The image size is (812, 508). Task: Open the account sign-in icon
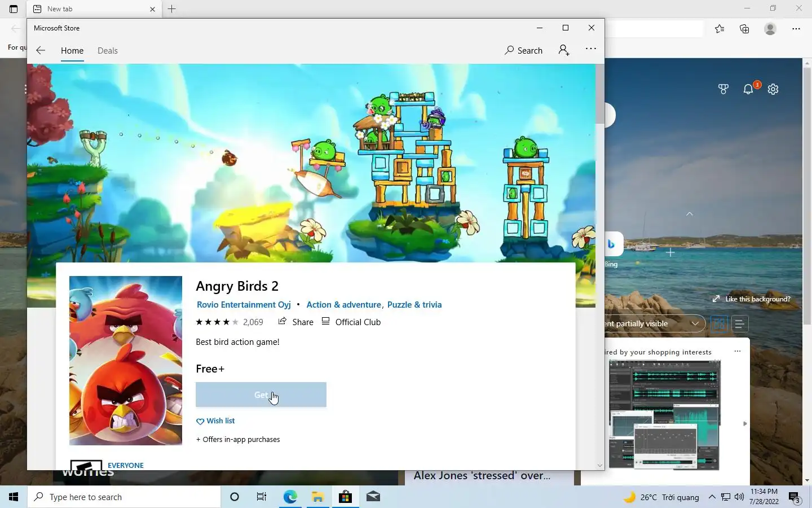click(x=564, y=50)
